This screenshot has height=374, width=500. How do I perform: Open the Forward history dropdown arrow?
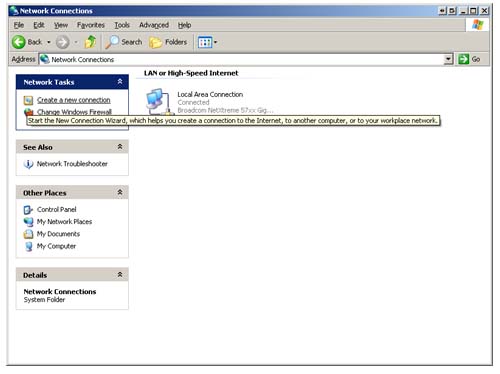(x=76, y=42)
